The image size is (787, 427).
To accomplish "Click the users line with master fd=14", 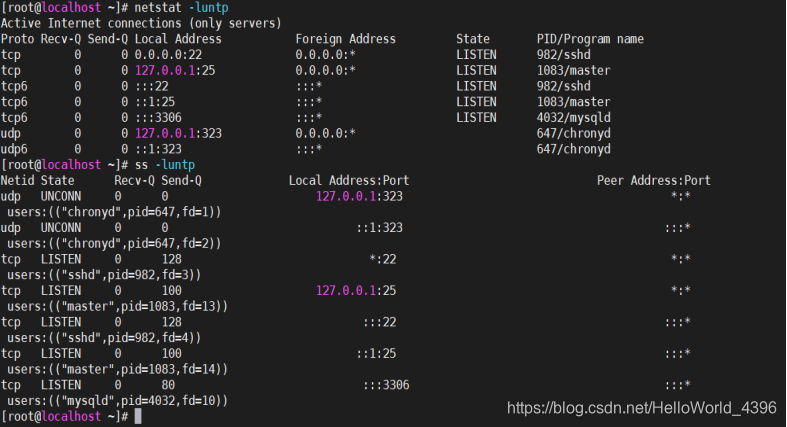I will 117,369.
